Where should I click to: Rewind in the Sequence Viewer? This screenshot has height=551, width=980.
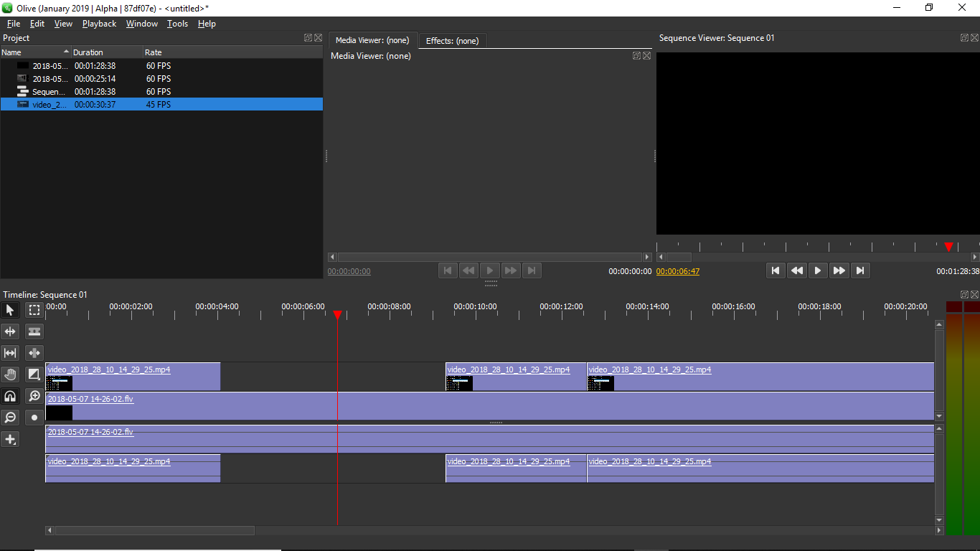coord(796,270)
